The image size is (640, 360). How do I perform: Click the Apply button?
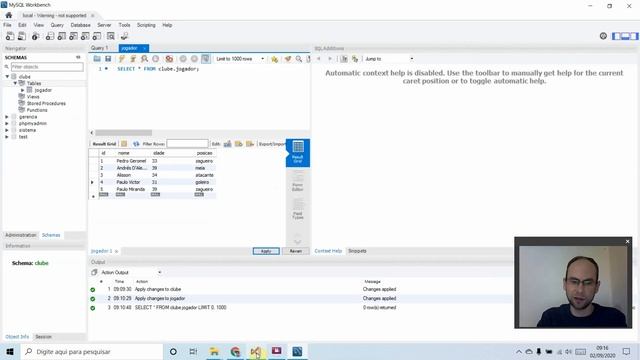click(266, 251)
